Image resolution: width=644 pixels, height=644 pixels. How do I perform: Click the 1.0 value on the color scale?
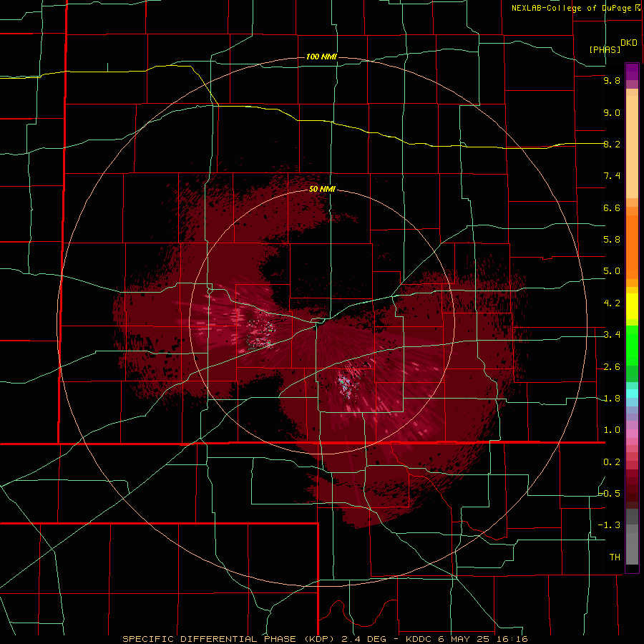[612, 430]
